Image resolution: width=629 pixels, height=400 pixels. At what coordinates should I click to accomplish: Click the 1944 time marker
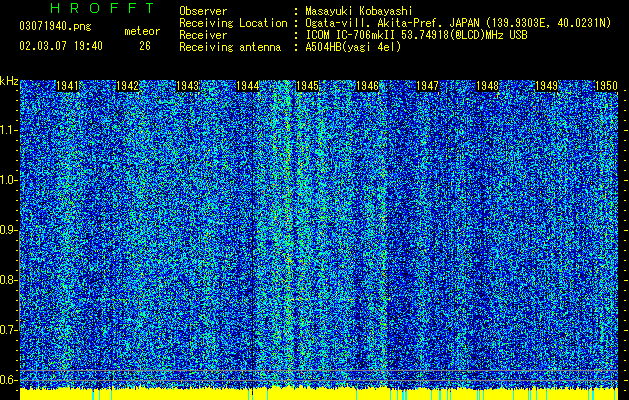pos(248,86)
